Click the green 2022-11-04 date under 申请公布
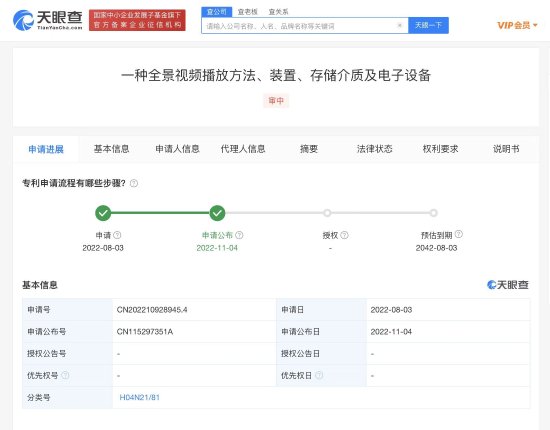 click(217, 248)
